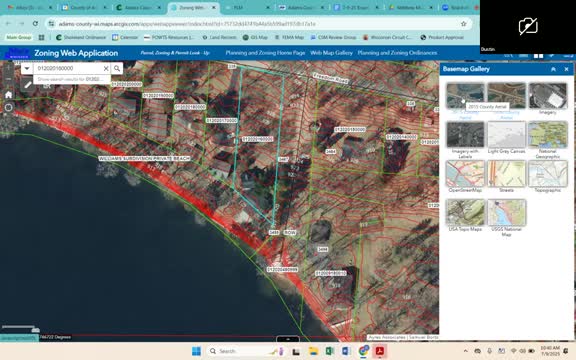Screen dimensions: 576x360
Task: Clear the parcel search box text
Action: 106,68
